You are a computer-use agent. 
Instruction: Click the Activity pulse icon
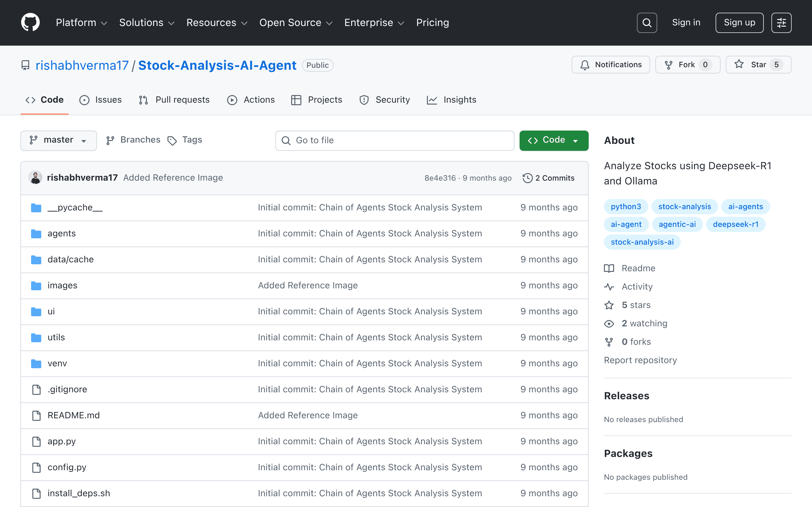click(x=609, y=287)
